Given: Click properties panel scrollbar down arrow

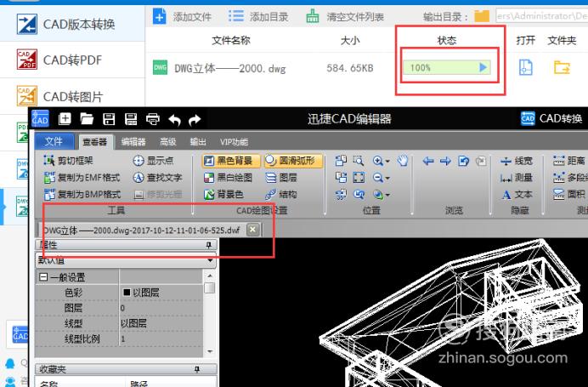Looking at the screenshot, I should [210, 352].
